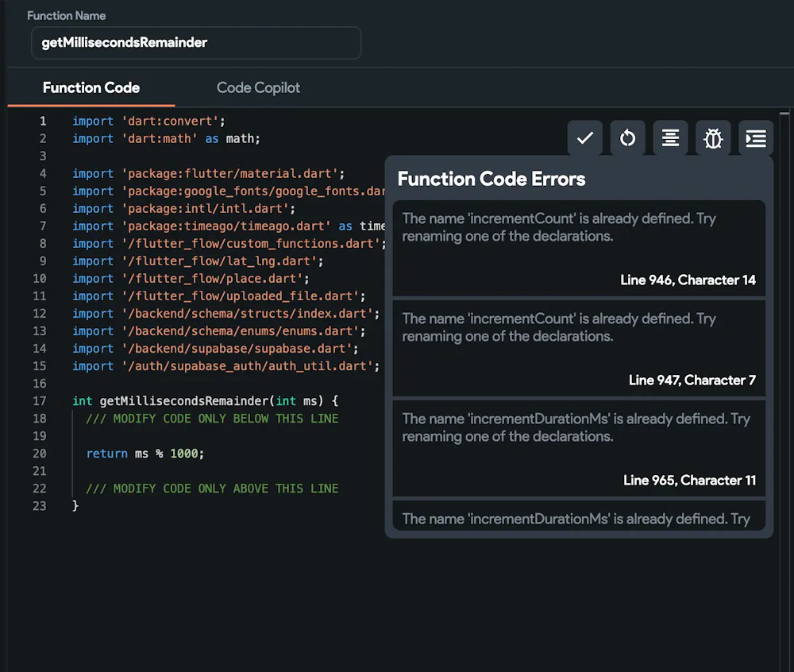Click the MODIFY CODE ONLY BELOW comment
This screenshot has width=794, height=672.
pos(212,419)
